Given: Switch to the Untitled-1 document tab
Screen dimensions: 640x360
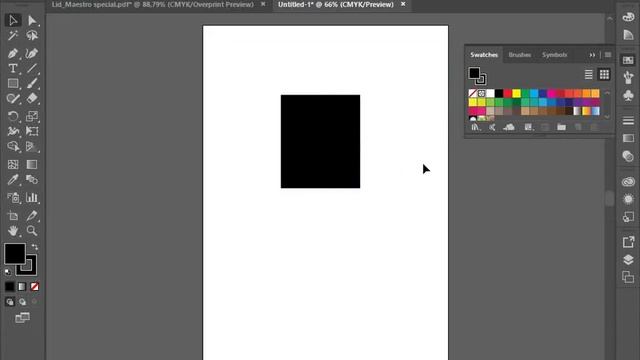Looking at the screenshot, I should 336,4.
